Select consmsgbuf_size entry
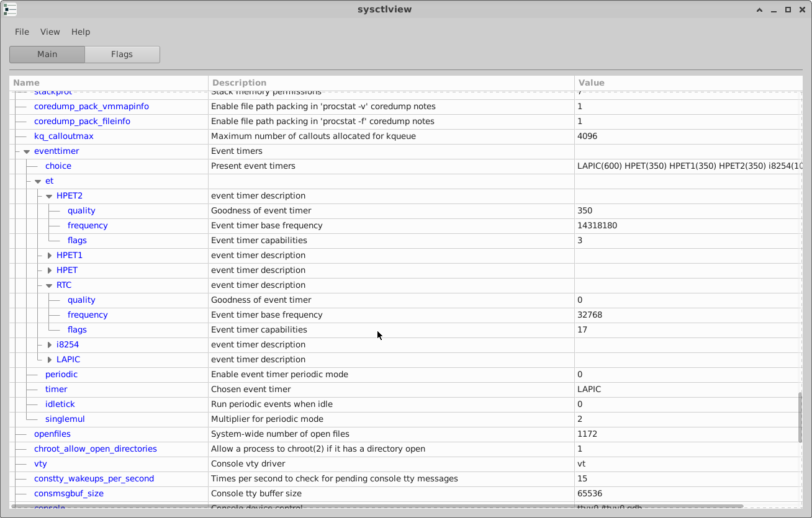Viewport: 812px width, 518px height. (69, 494)
